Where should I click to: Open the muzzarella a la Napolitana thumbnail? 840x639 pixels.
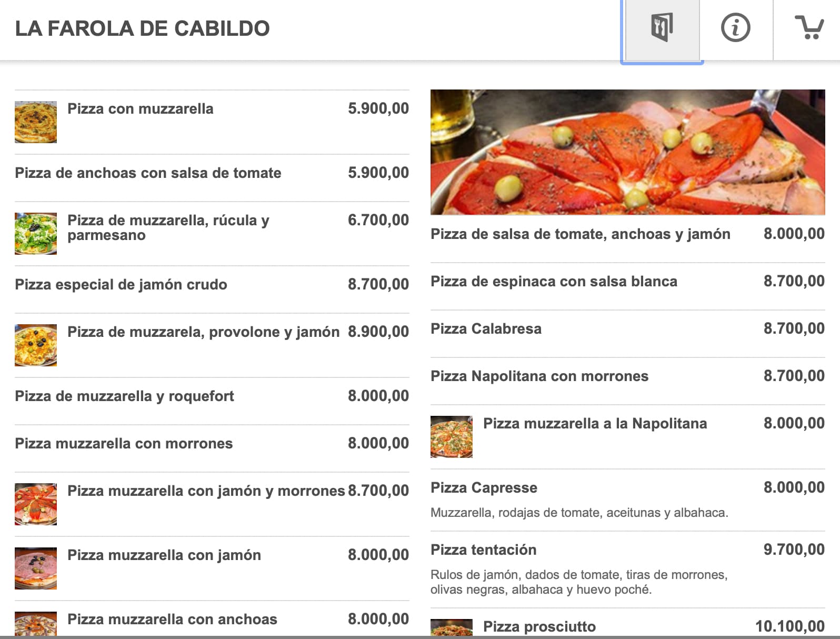point(452,437)
